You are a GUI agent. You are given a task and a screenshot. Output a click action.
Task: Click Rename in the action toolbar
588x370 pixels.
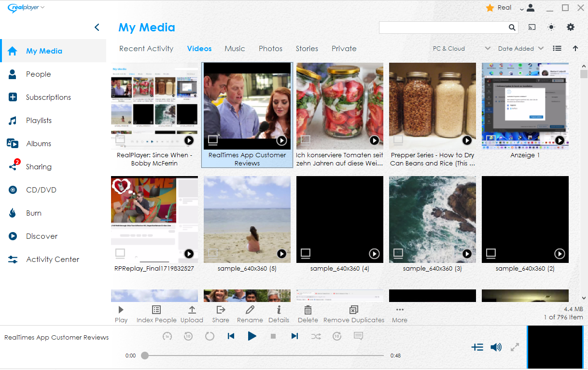point(250,314)
